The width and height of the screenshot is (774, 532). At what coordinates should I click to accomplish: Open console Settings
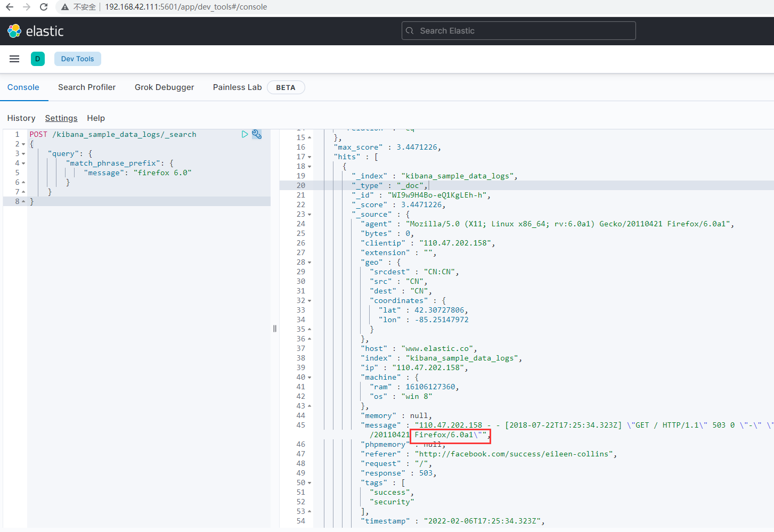coord(61,118)
